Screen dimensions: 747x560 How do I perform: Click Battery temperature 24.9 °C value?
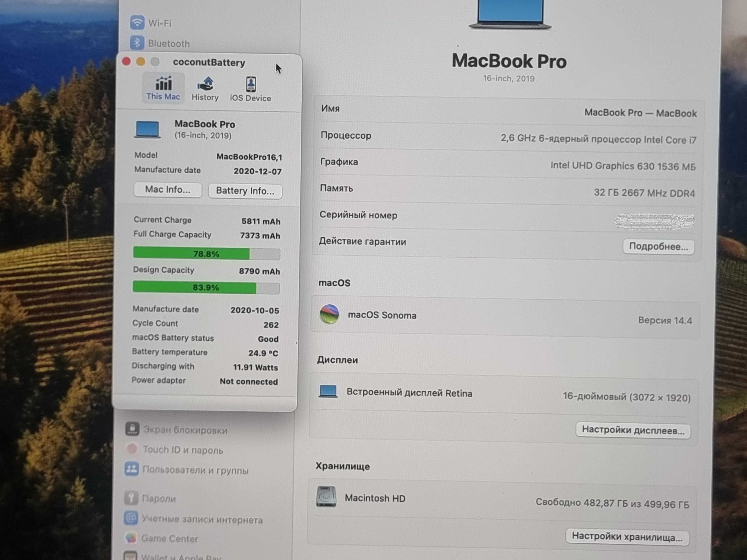click(x=263, y=353)
